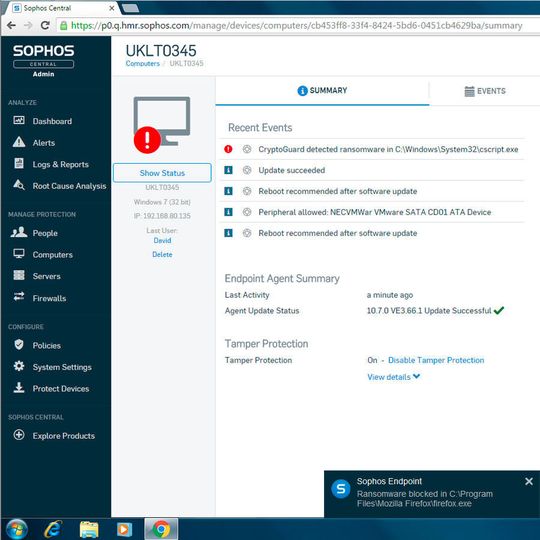Open Windows Start orb
The image size is (540, 540).
click(16, 529)
